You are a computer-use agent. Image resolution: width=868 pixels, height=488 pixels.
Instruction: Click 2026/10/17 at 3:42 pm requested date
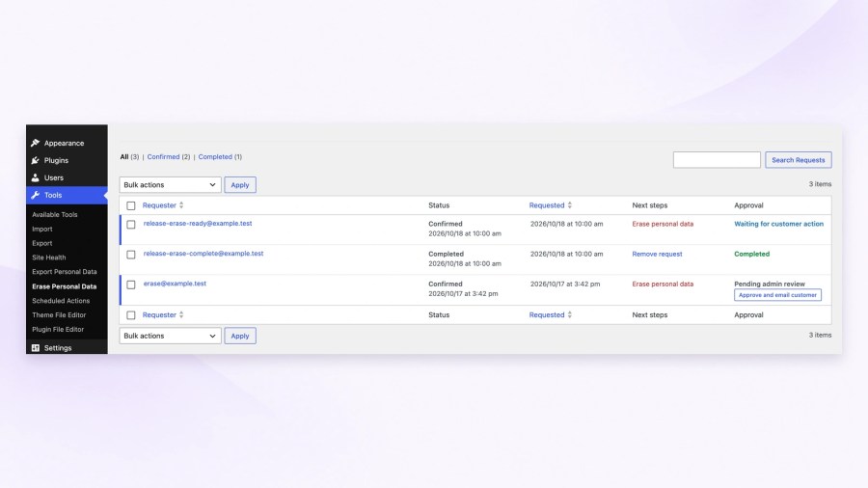point(564,284)
